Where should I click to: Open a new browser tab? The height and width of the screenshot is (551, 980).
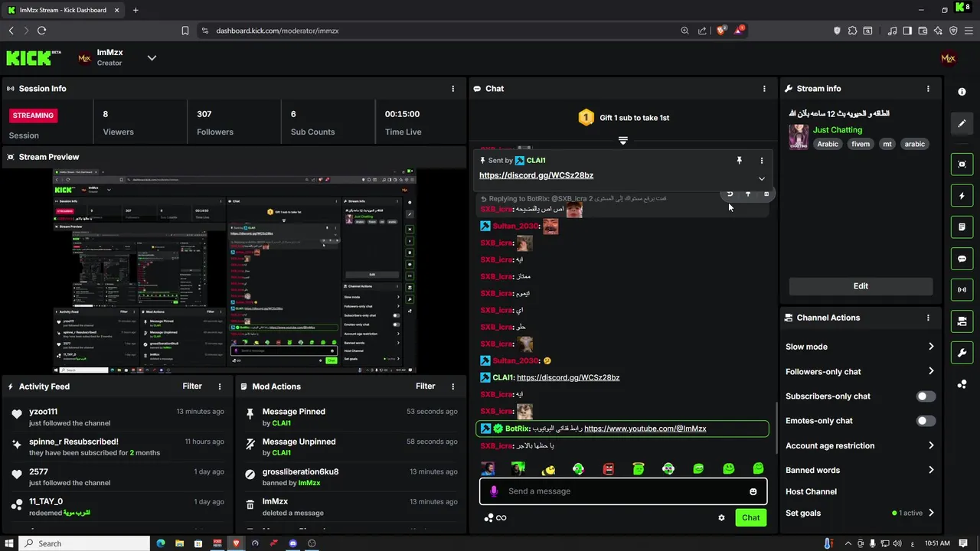tap(136, 10)
